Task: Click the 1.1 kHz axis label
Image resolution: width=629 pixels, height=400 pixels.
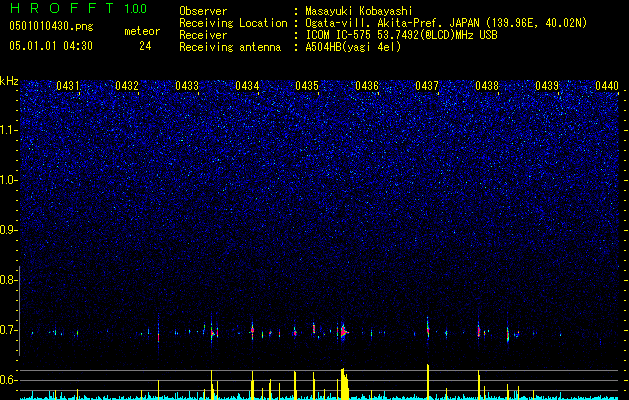Action: (x=9, y=130)
